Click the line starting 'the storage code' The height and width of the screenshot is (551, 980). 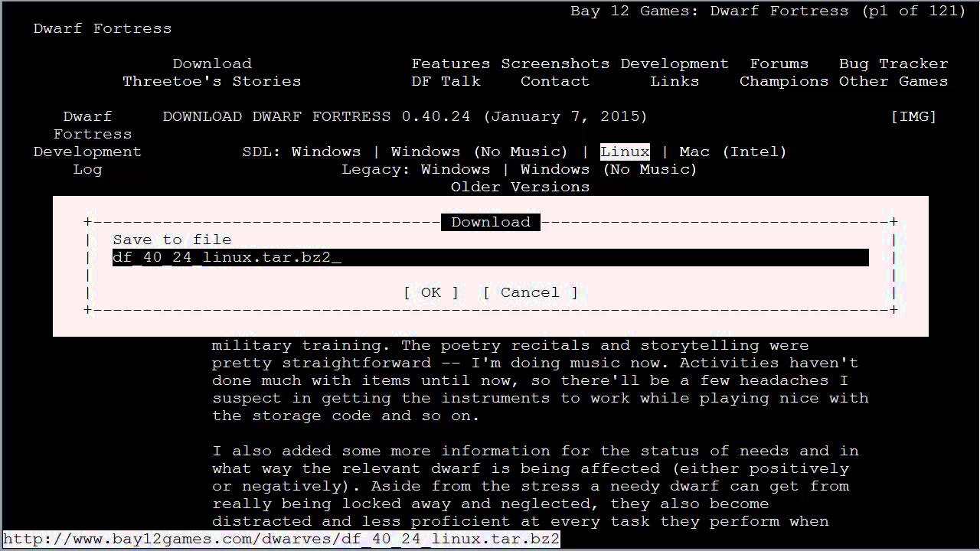click(346, 416)
